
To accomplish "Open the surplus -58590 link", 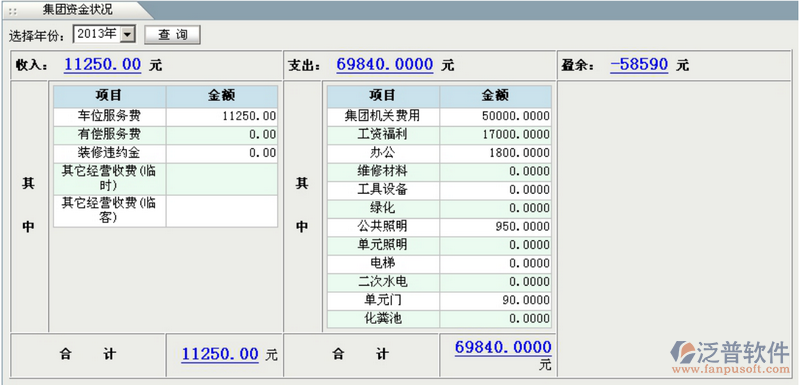I will point(639,65).
